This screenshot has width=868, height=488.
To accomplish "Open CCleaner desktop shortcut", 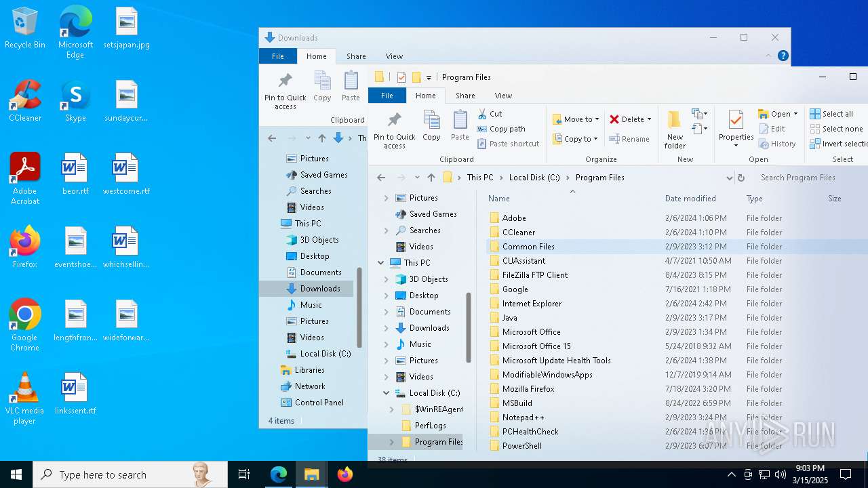I will (x=25, y=101).
